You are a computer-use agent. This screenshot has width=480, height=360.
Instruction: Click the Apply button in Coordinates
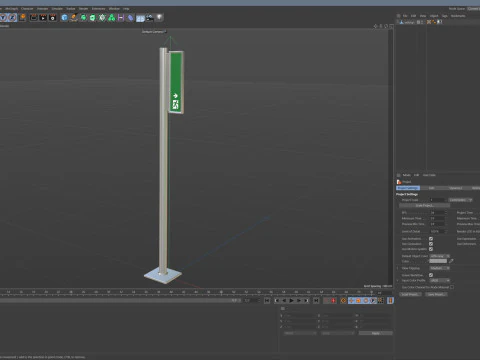click(x=376, y=333)
